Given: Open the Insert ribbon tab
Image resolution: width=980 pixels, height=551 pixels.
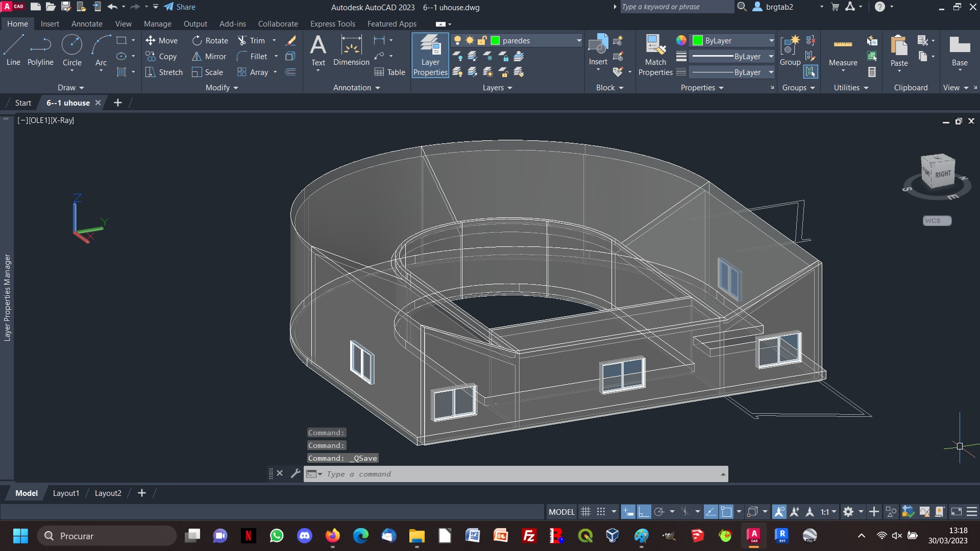Looking at the screenshot, I should point(50,23).
